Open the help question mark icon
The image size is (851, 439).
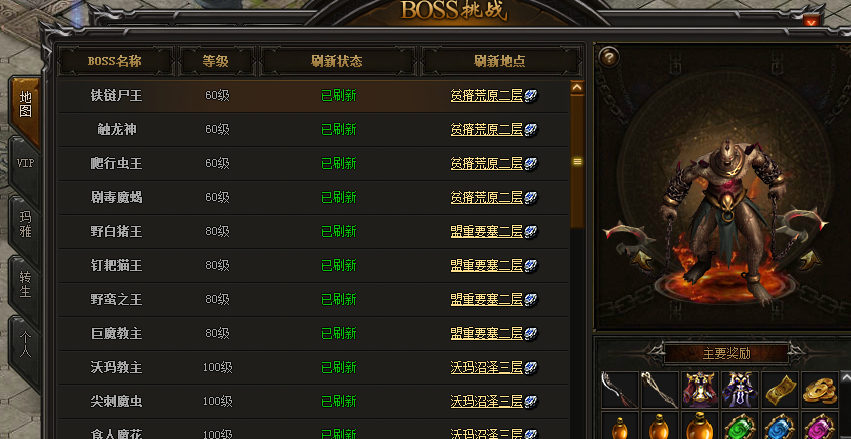[609, 56]
